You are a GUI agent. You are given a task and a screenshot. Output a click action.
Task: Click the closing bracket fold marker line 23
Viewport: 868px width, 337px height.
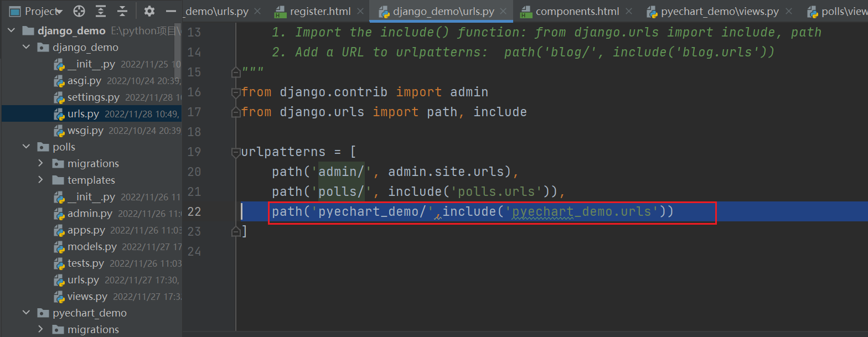coord(236,231)
